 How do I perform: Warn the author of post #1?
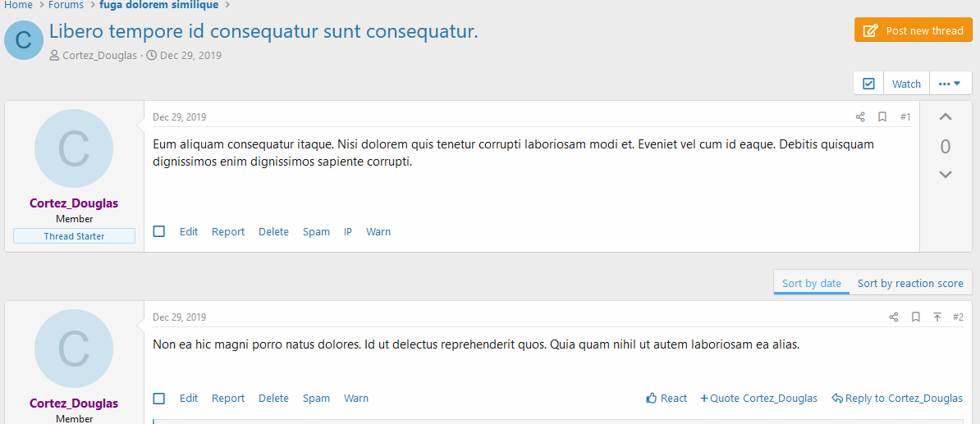[x=378, y=232]
